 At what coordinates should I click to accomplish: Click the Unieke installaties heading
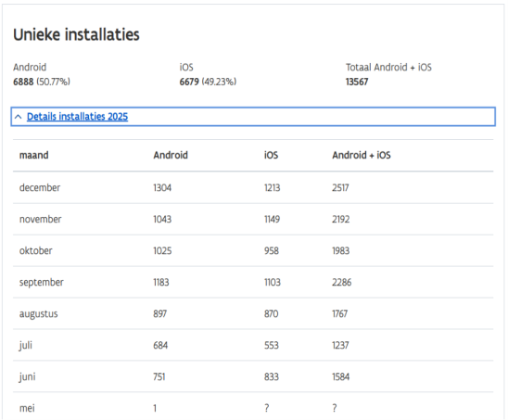[x=76, y=34]
